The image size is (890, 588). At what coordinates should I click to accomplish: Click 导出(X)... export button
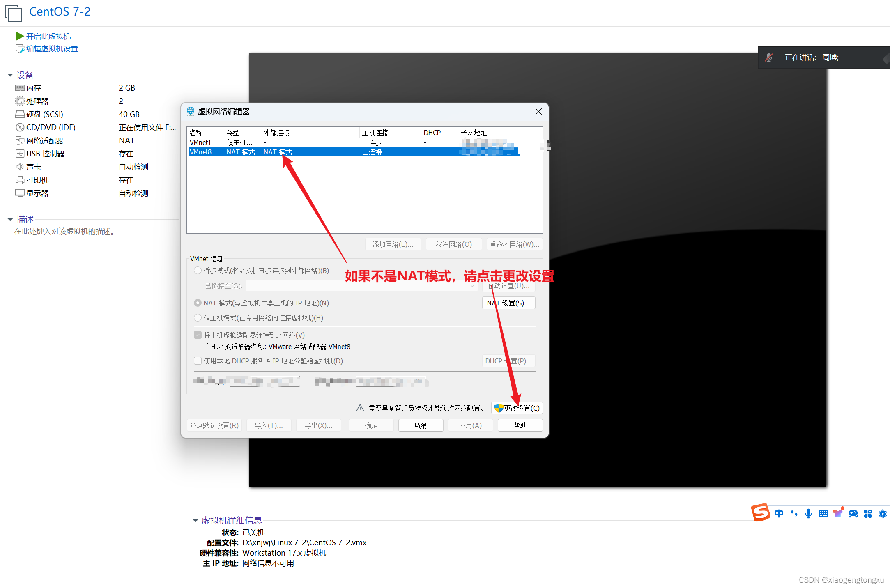[318, 425]
